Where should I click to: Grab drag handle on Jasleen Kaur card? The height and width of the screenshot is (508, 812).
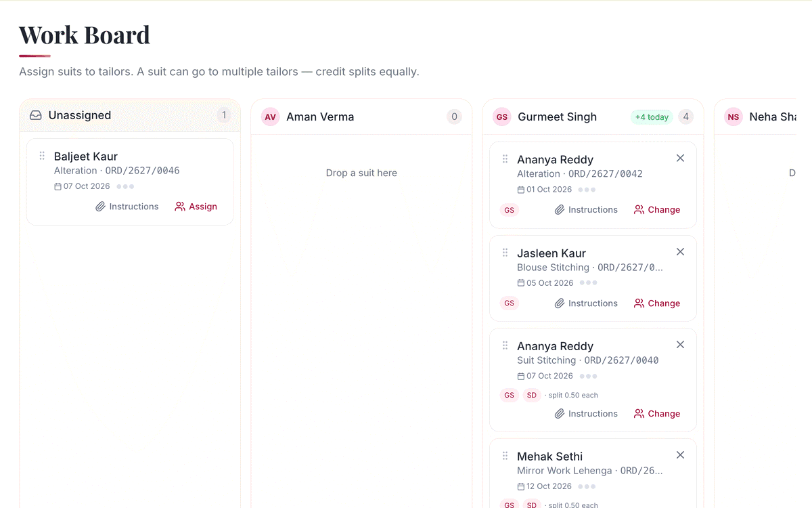coord(505,253)
